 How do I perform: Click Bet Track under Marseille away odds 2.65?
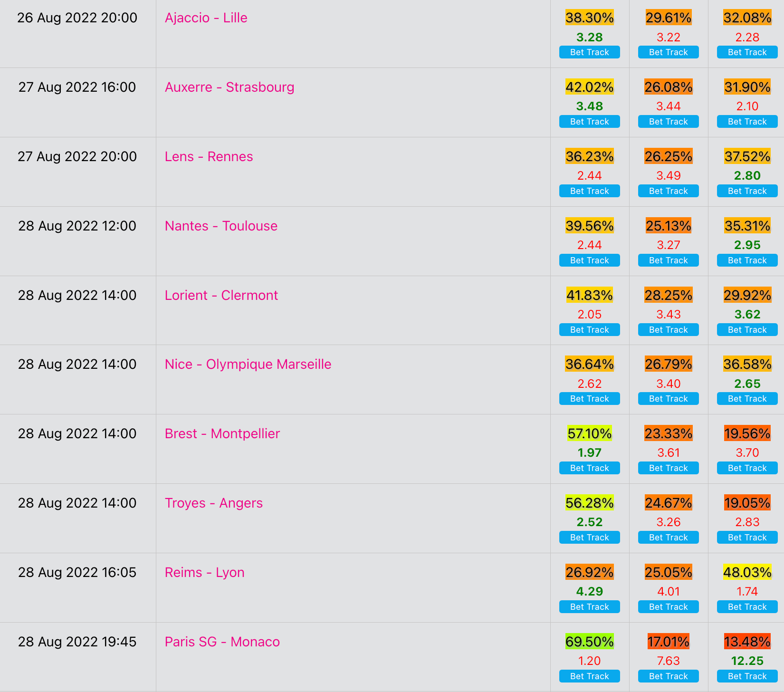pos(747,399)
